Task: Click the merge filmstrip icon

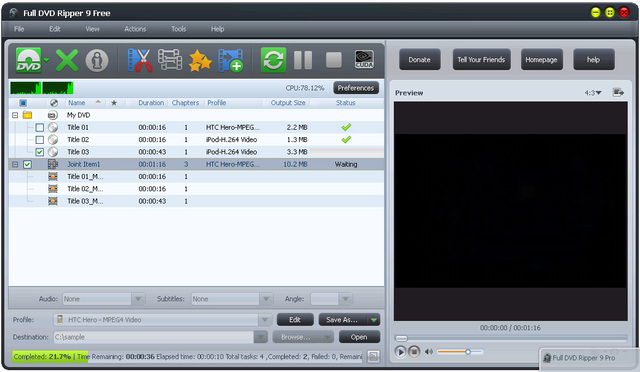Action: coord(170,60)
